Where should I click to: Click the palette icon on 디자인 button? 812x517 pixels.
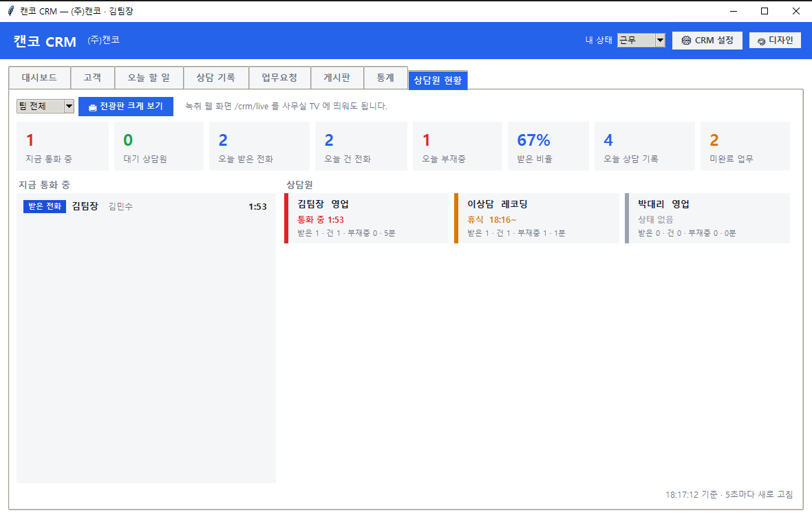(x=761, y=41)
